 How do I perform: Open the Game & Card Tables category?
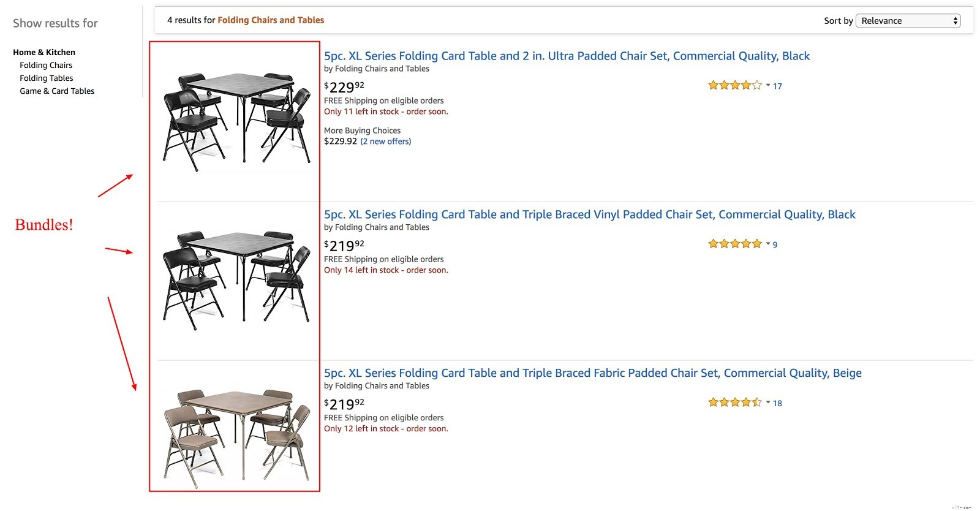point(56,91)
